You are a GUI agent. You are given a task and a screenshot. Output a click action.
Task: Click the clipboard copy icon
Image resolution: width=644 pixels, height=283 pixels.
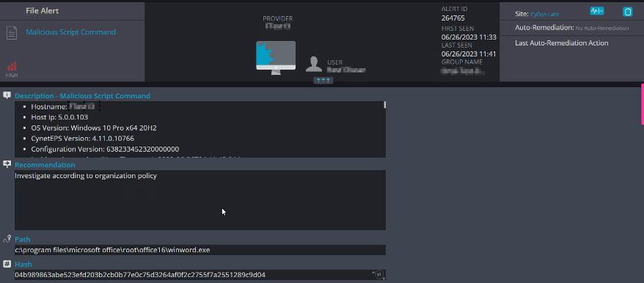(627, 12)
